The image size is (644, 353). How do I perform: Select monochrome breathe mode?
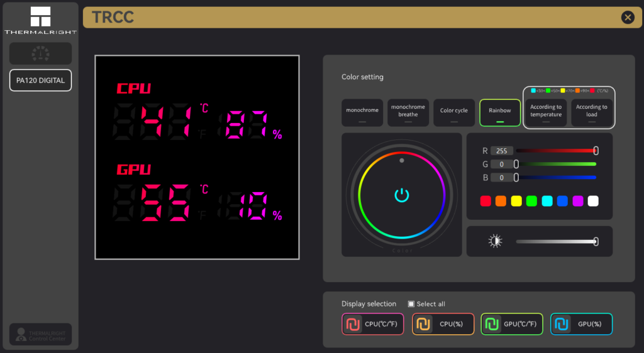click(408, 113)
